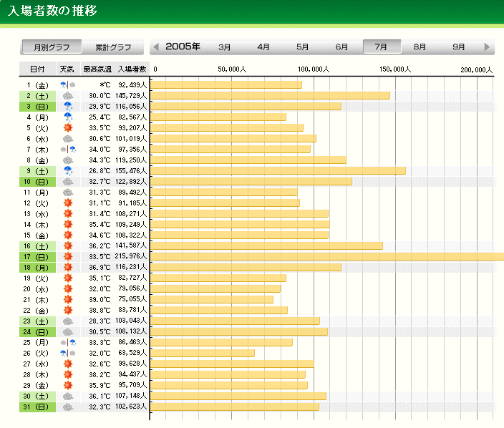Go to later months with right arrow
The height and width of the screenshot is (428, 504).
pyautogui.click(x=488, y=47)
